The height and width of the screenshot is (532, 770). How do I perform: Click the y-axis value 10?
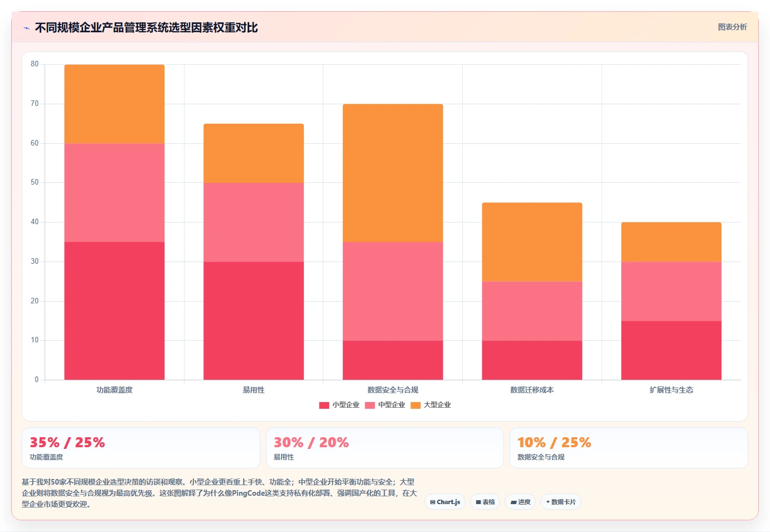35,340
